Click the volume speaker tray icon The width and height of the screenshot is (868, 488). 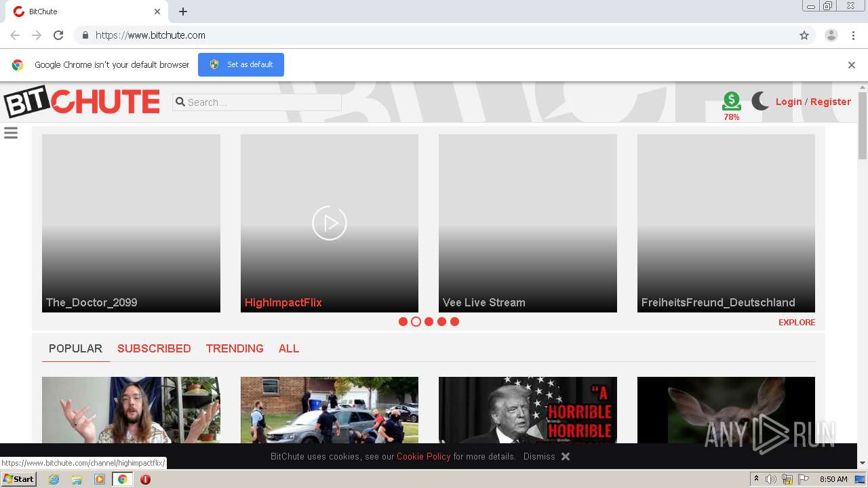pos(771,479)
